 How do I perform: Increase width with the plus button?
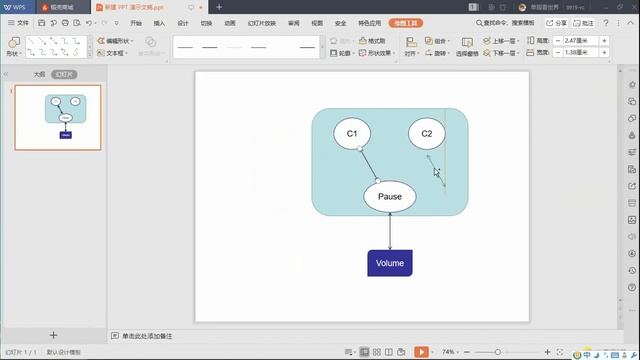[604, 52]
